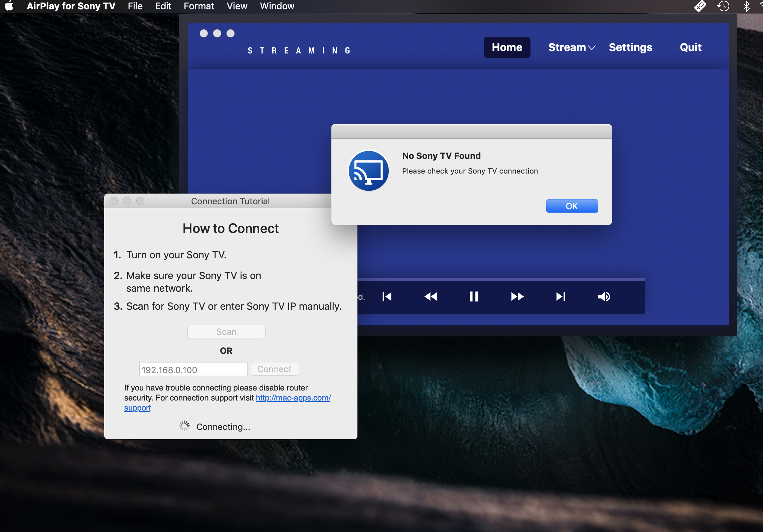Close the streaming main window
763x532 pixels.
[x=204, y=33]
